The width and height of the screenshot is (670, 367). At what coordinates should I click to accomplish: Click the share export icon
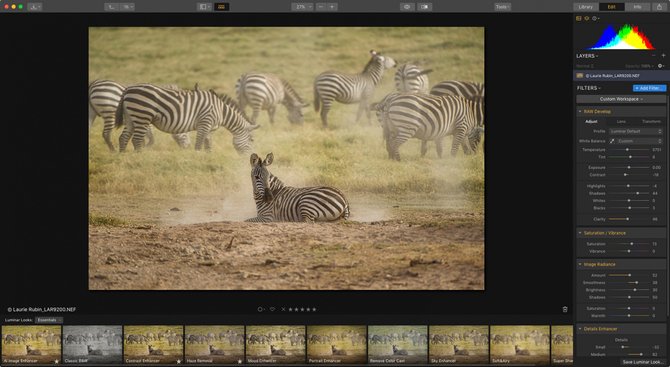pos(660,7)
